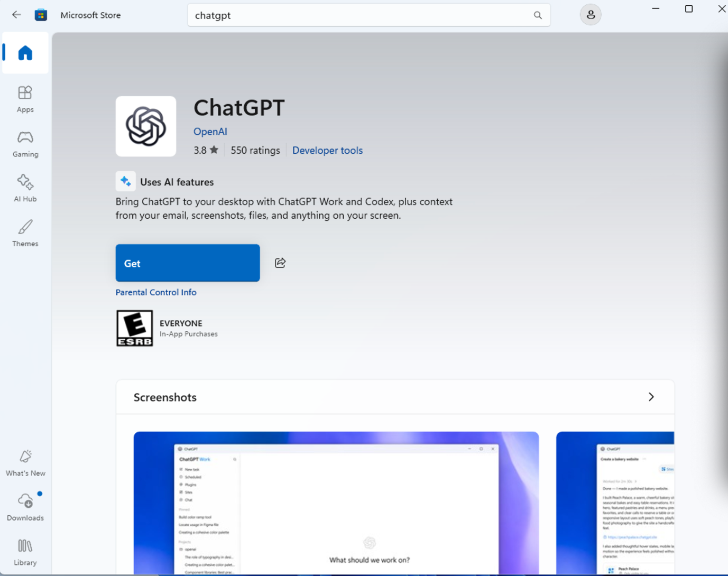Open the Developer tools category link

tap(327, 150)
